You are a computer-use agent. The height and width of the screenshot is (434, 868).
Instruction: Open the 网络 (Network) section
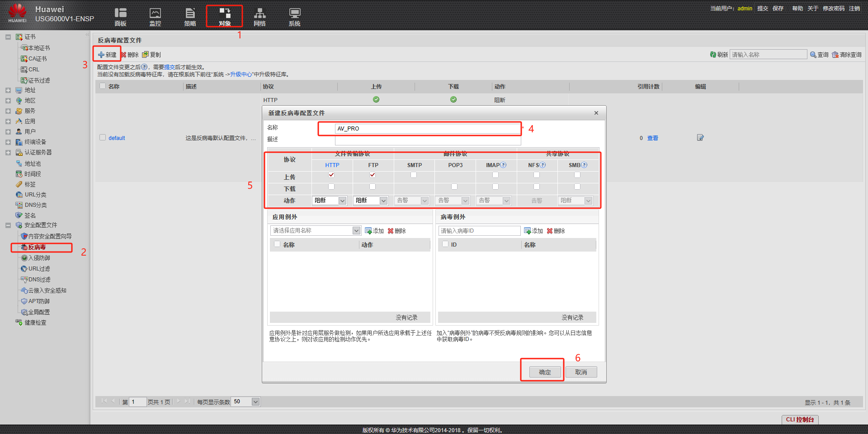click(x=259, y=16)
